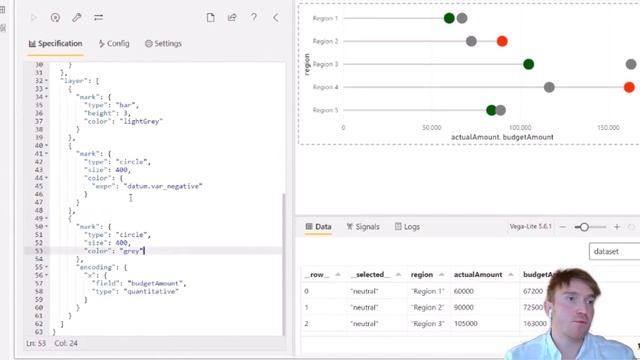The height and width of the screenshot is (360, 640).
Task: Collapse the editor pane with the chevron
Action: tap(276, 18)
